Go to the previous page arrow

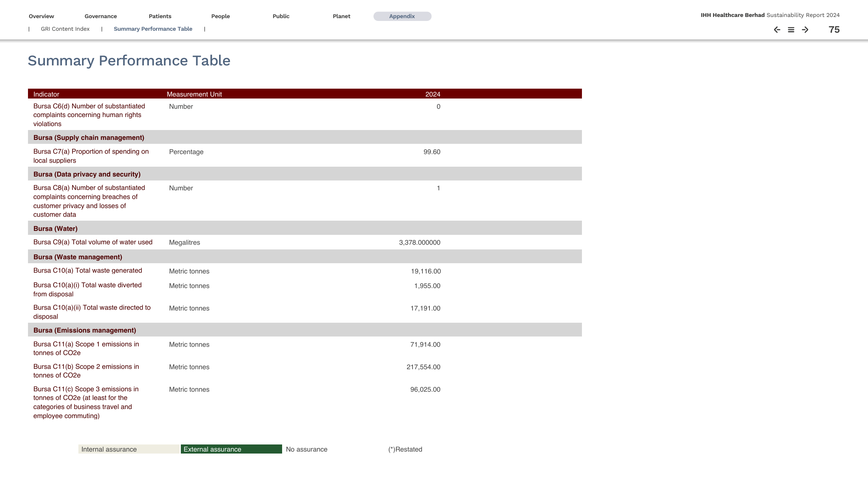777,30
